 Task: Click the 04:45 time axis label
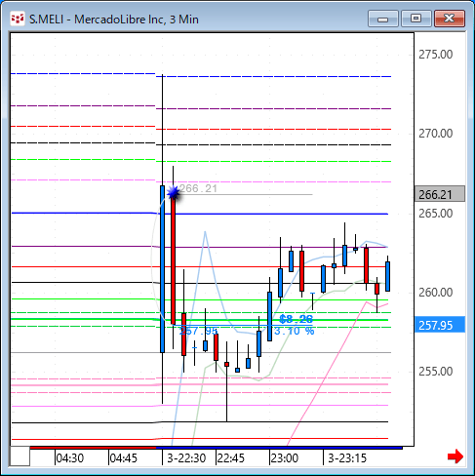(x=124, y=457)
